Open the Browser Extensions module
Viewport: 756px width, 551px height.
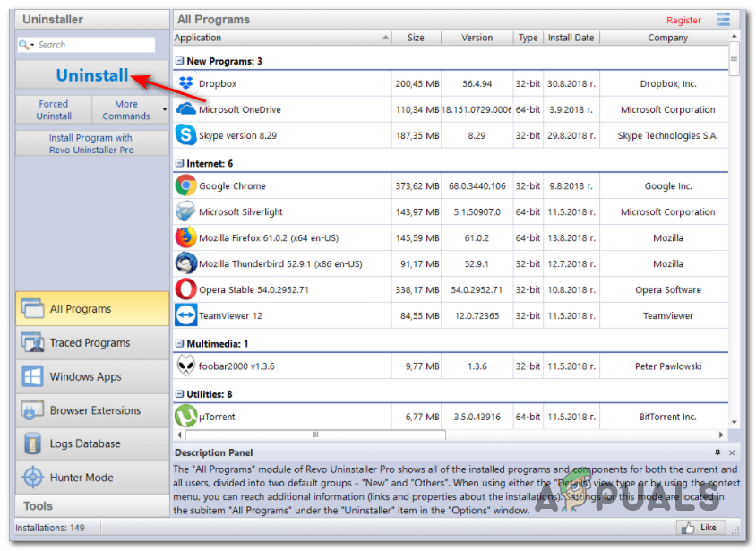click(92, 410)
